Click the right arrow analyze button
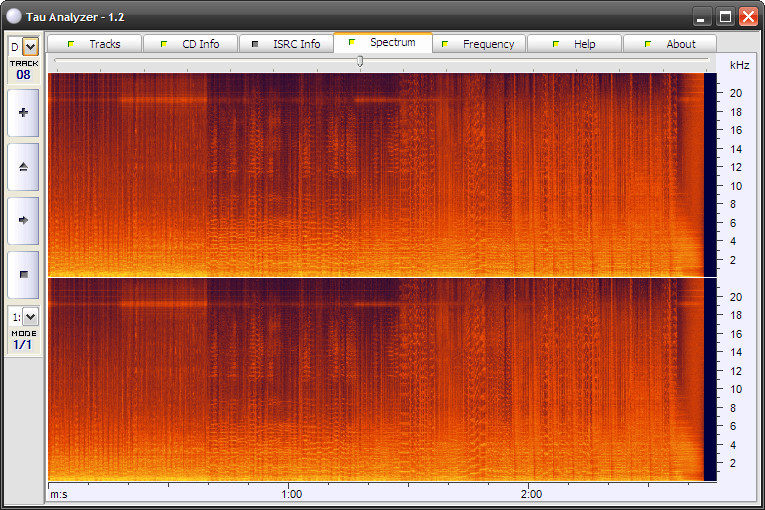This screenshot has height=510, width=765. (x=23, y=220)
